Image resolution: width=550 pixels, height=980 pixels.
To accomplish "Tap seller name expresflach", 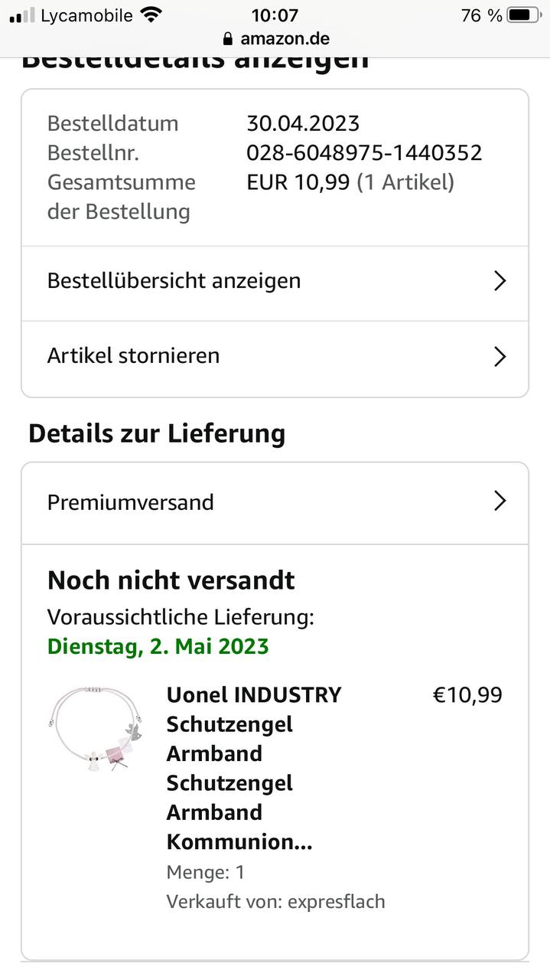I will (336, 902).
